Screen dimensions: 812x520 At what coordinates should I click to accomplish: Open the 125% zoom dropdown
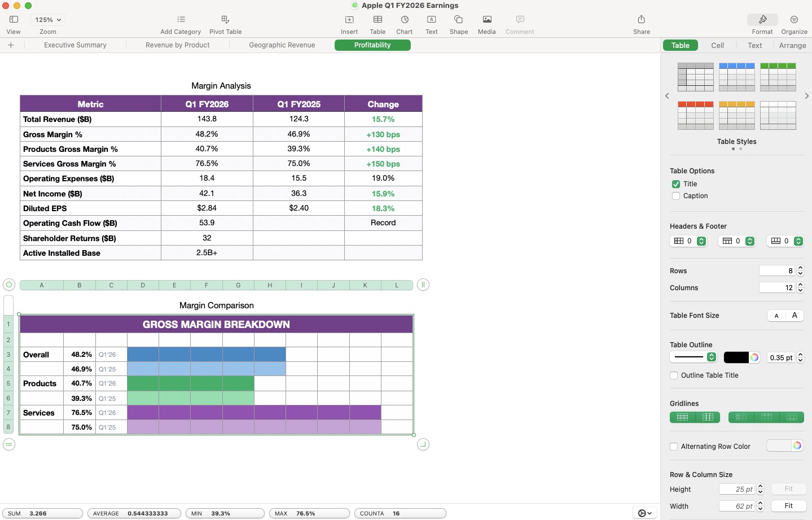(47, 20)
